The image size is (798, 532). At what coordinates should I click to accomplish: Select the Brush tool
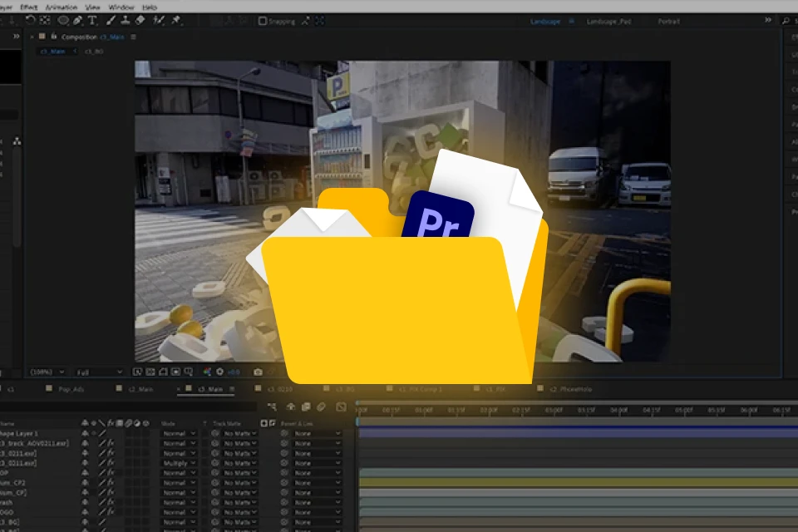point(111,20)
